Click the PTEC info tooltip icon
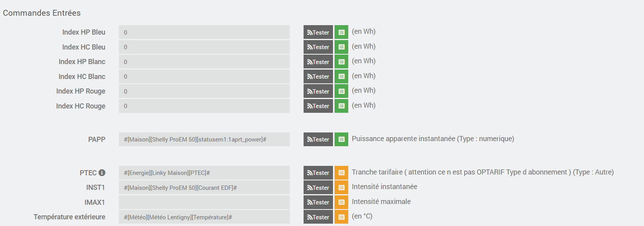The height and width of the screenshot is (226, 644). (102, 173)
